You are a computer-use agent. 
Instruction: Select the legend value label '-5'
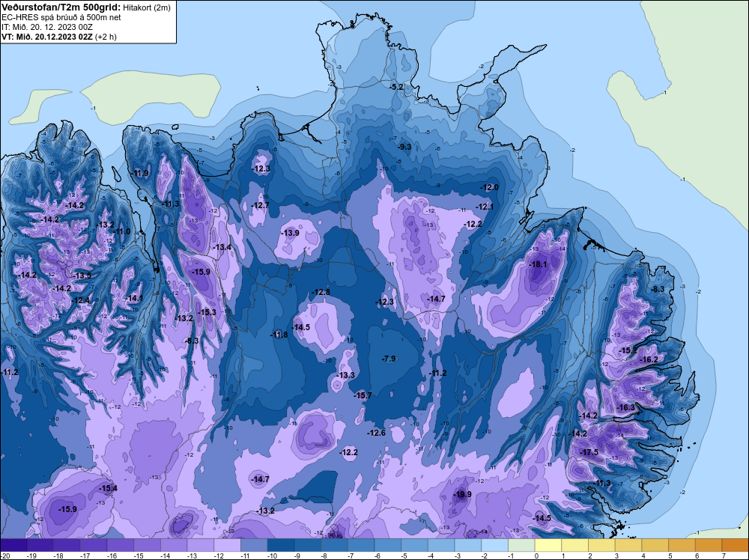pyautogui.click(x=406, y=556)
